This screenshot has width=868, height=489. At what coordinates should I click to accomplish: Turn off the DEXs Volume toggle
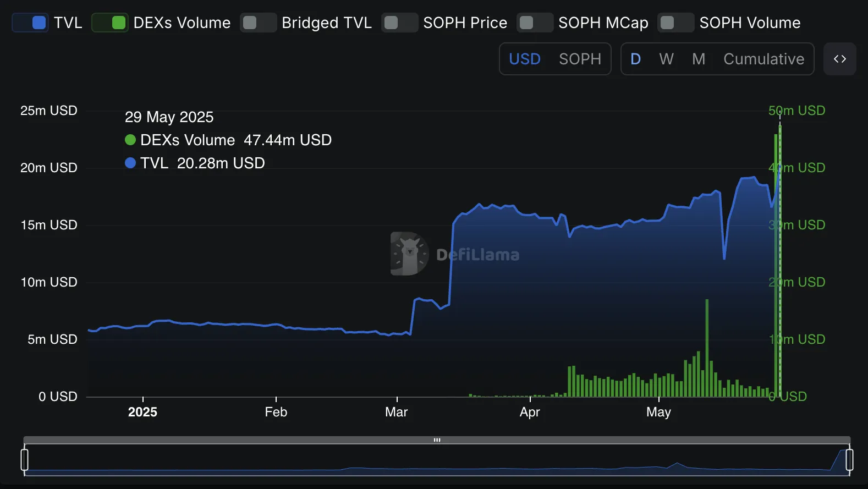pos(110,23)
